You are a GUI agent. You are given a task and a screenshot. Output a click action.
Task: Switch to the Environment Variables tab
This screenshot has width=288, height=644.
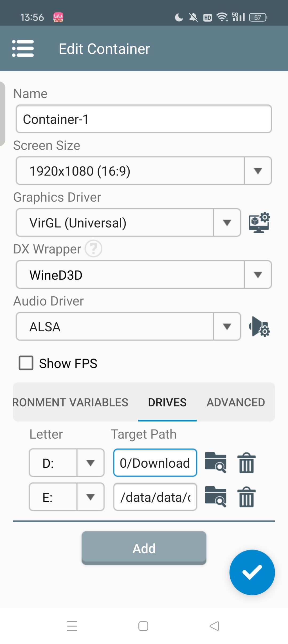point(71,402)
